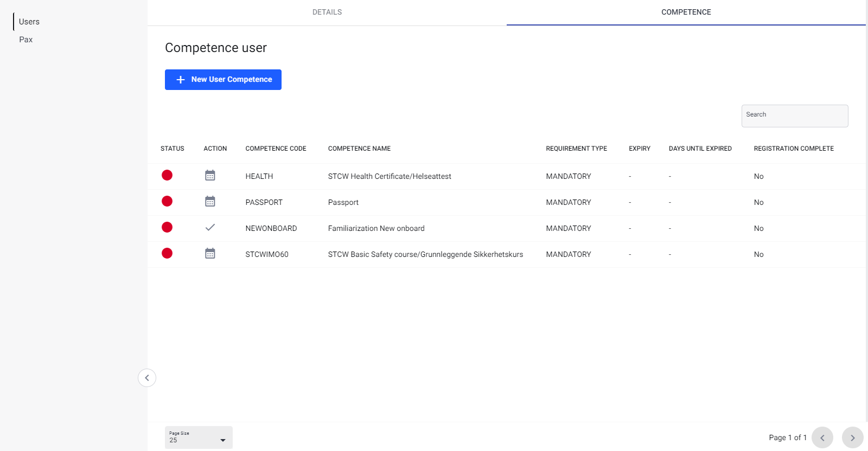Viewport: 868px width, 451px height.
Task: Click the checkmark action for NEWONBOARD row
Action: [210, 227]
